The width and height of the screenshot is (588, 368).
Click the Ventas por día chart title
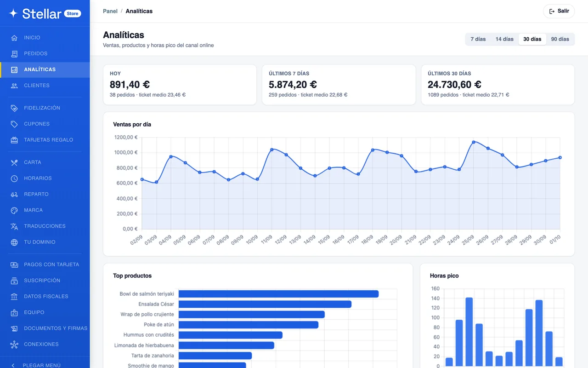[132, 125]
